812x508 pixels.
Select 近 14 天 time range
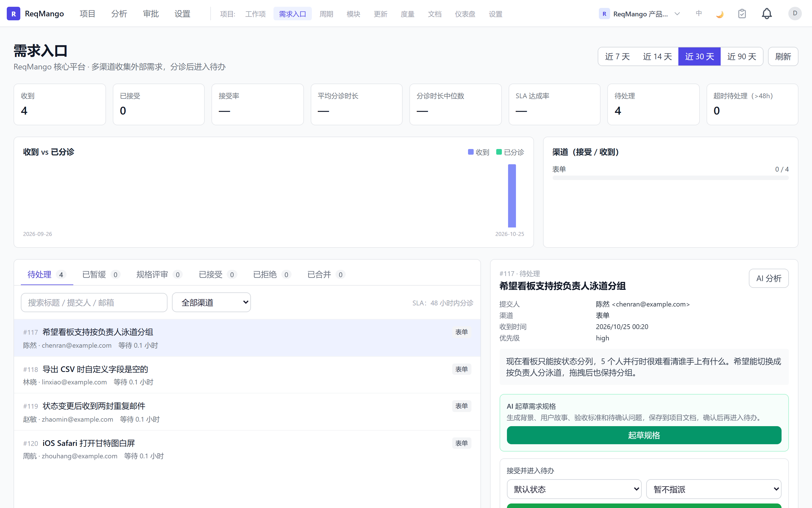coord(657,56)
